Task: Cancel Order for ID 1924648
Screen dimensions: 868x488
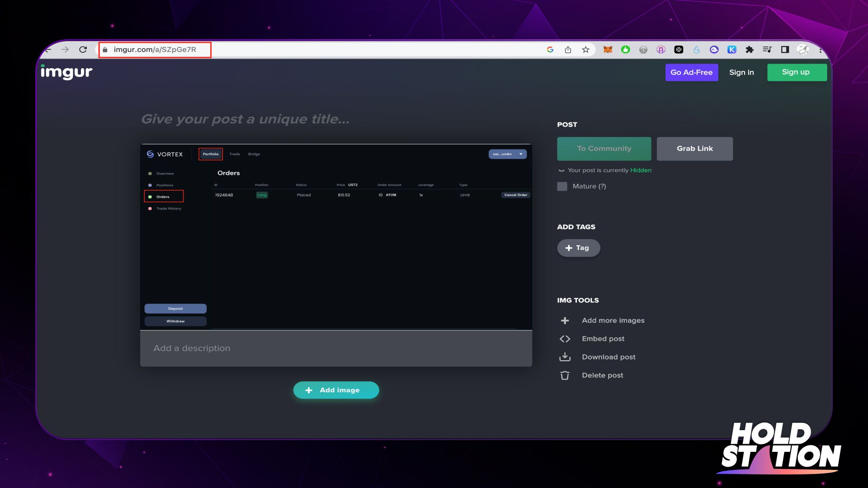Action: pos(515,195)
